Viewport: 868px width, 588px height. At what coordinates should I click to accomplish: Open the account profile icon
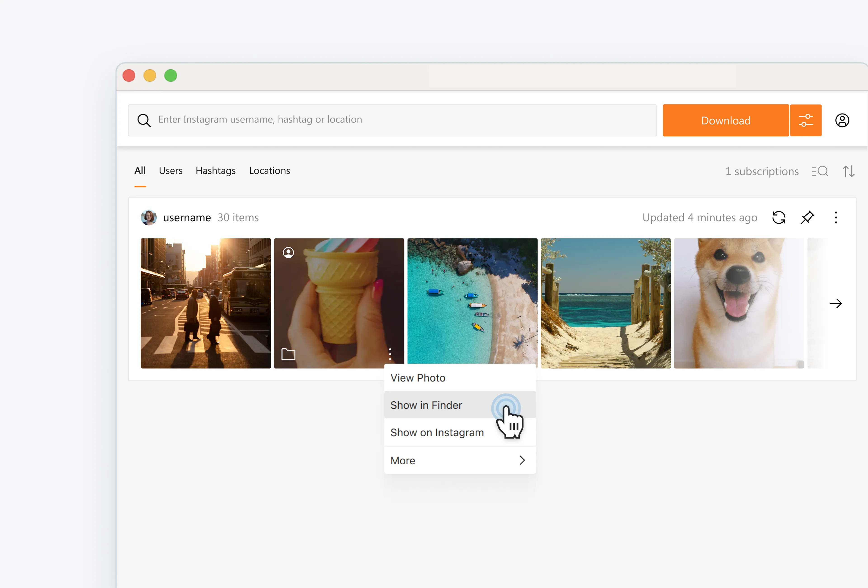(842, 120)
